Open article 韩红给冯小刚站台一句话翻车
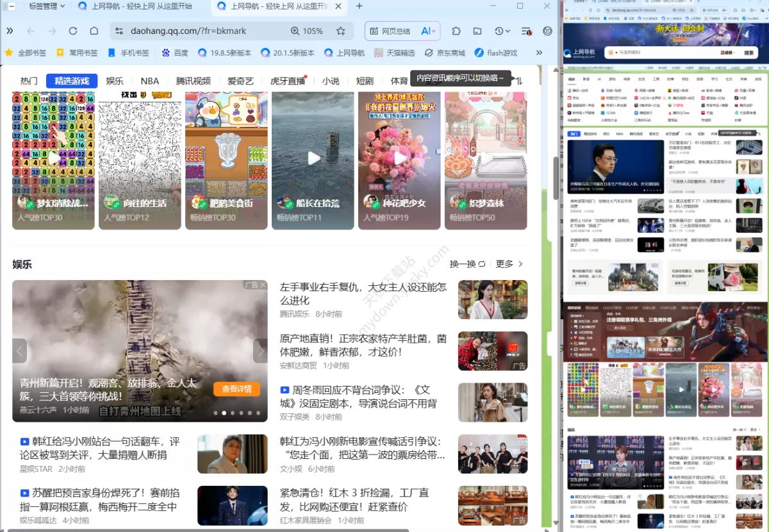Screen dimensions: 769x532 tap(99, 448)
